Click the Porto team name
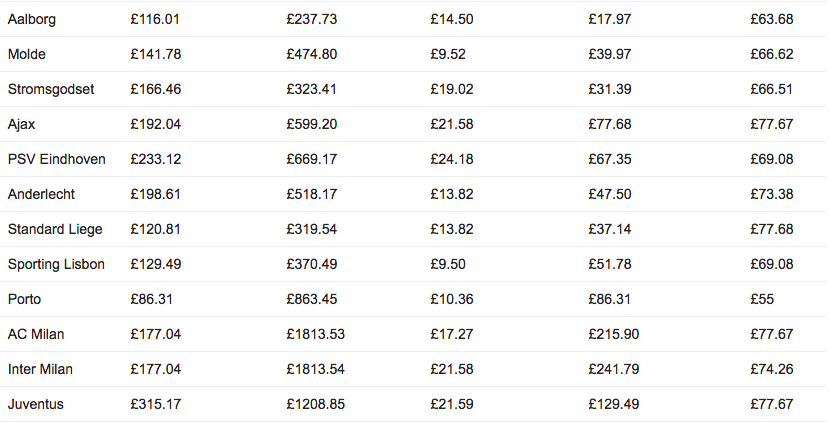831x423 pixels. pos(24,299)
